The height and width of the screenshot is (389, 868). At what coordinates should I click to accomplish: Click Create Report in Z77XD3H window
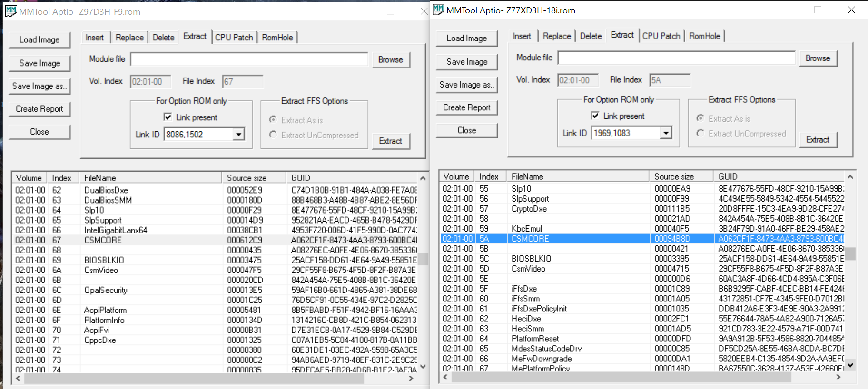click(467, 107)
